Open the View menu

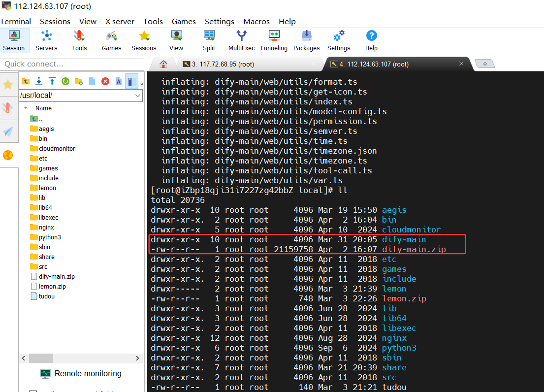click(88, 22)
